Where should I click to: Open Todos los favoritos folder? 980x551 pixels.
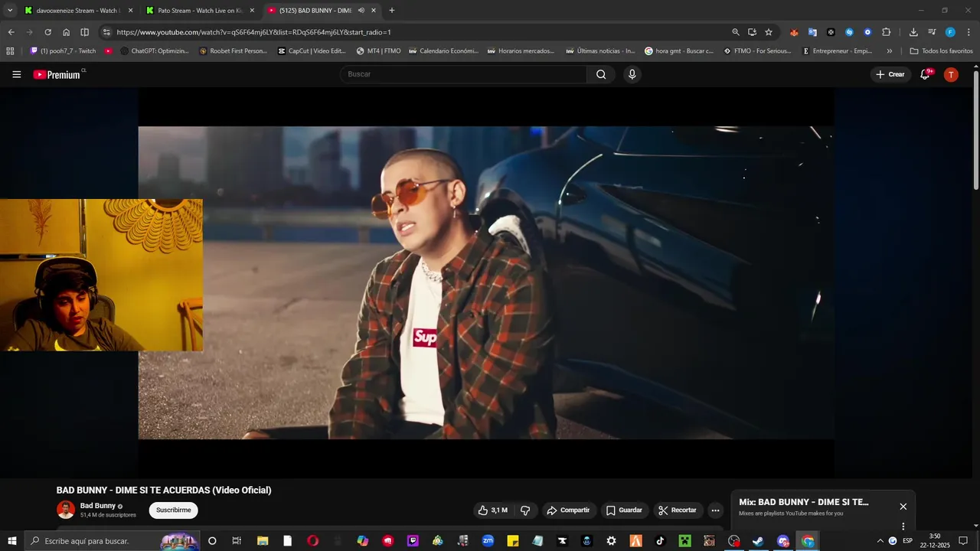[941, 51]
